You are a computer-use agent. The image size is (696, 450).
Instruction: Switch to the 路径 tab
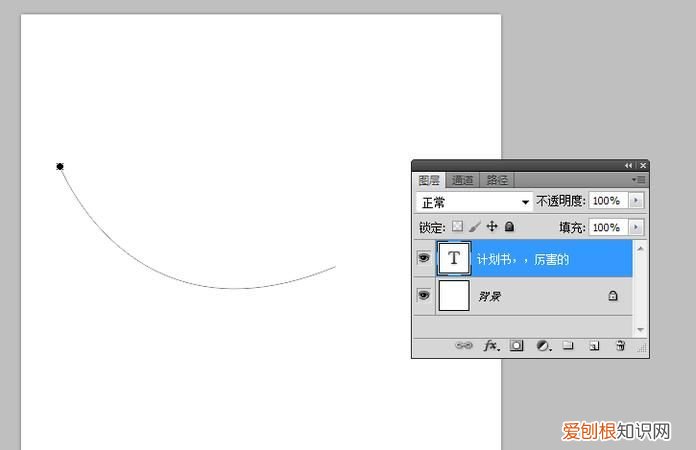[496, 180]
